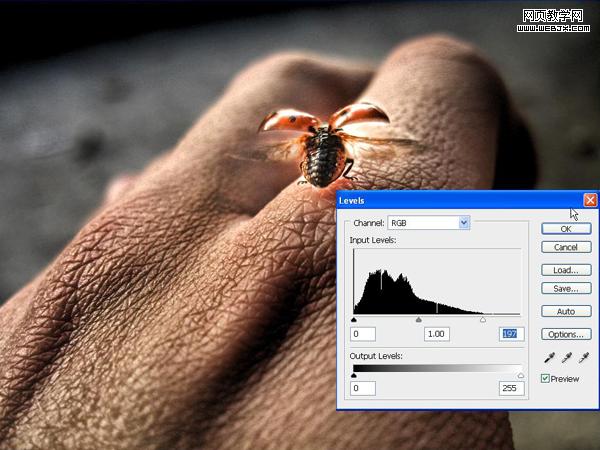This screenshot has width=600, height=450.
Task: Open the Channel RGB dropdown
Action: (429, 223)
